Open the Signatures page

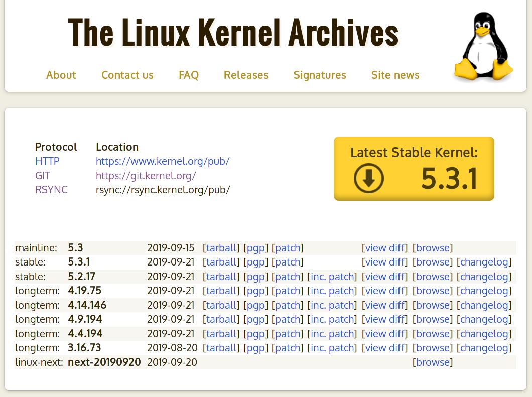click(x=320, y=75)
